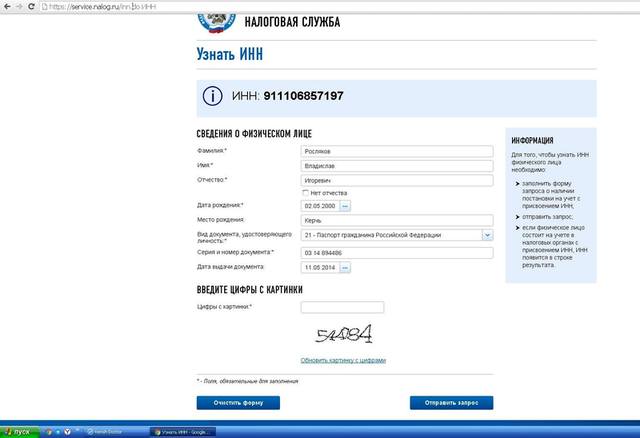640x438 pixels.
Task: Reload the page with the refresh icon
Action: (x=31, y=7)
